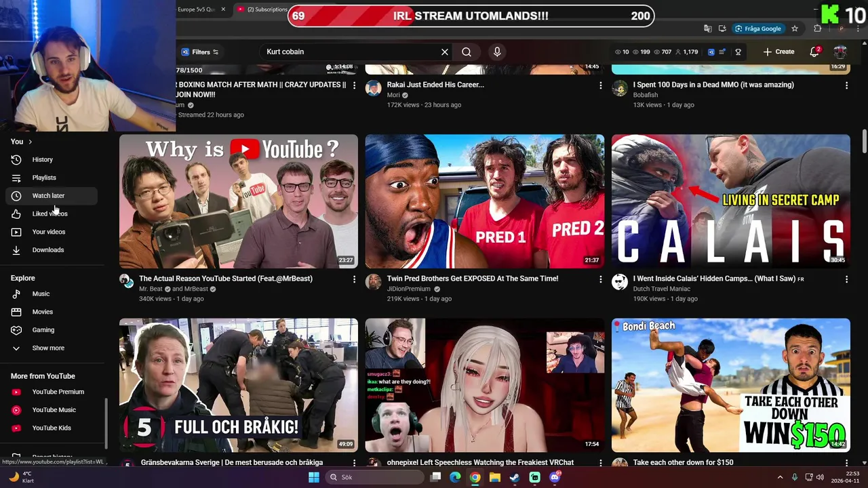Open YouTube notifications bell
The image size is (868, 488).
click(x=814, y=52)
